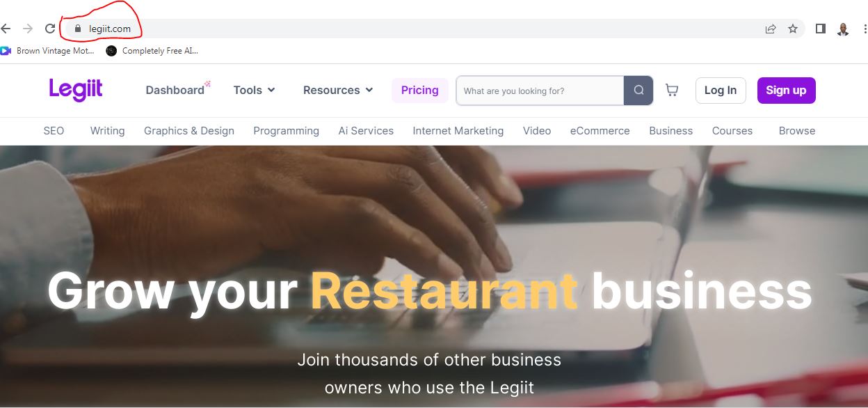The height and width of the screenshot is (408, 868).
Task: Open the Browse category menu
Action: 797,131
